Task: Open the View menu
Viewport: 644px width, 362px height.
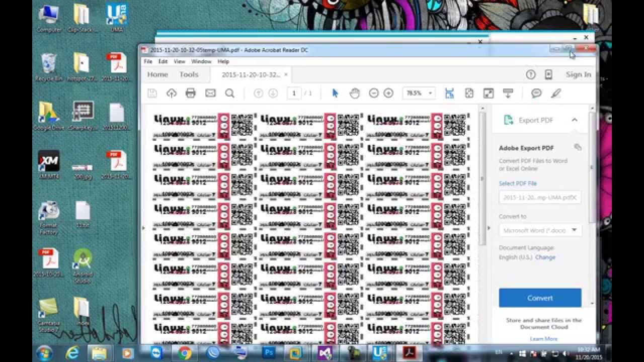Action: pos(180,61)
